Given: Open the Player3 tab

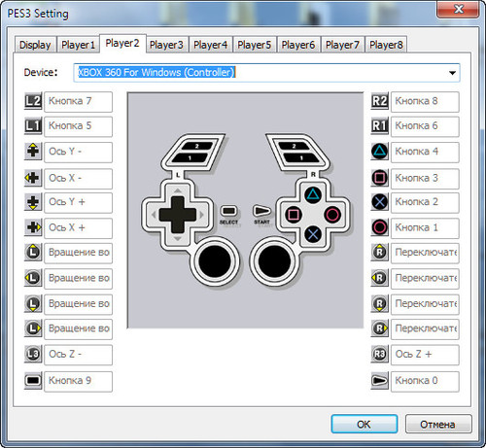Looking at the screenshot, I should pos(166,45).
